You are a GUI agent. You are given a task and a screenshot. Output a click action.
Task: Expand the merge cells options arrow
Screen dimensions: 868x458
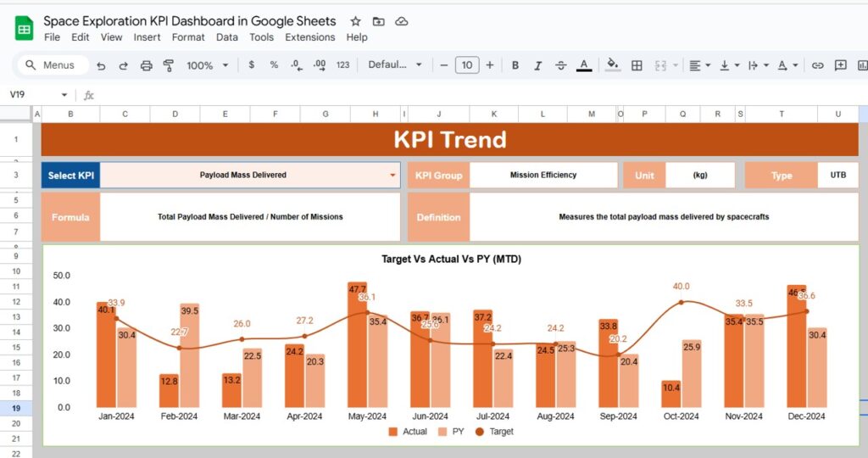coord(676,65)
